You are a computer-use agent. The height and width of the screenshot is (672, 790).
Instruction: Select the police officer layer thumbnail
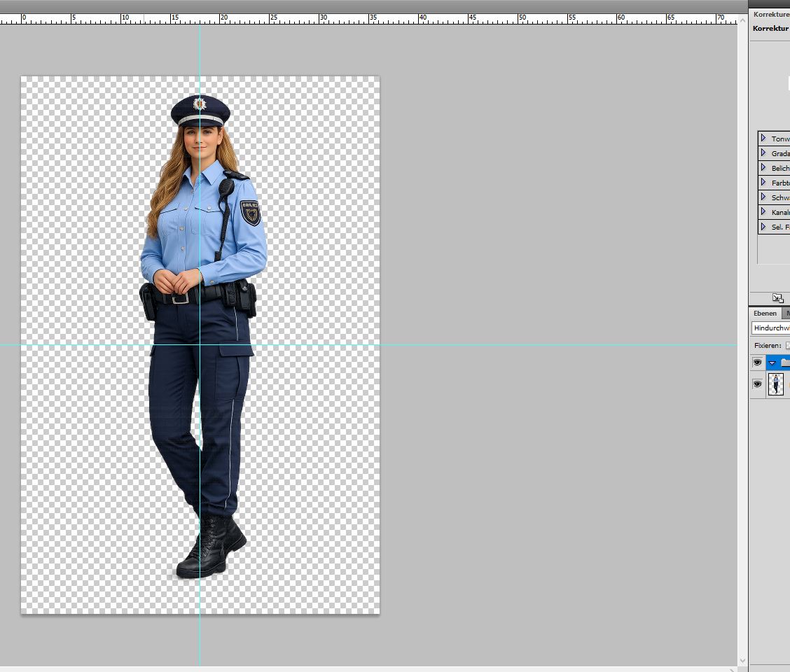pos(776,384)
